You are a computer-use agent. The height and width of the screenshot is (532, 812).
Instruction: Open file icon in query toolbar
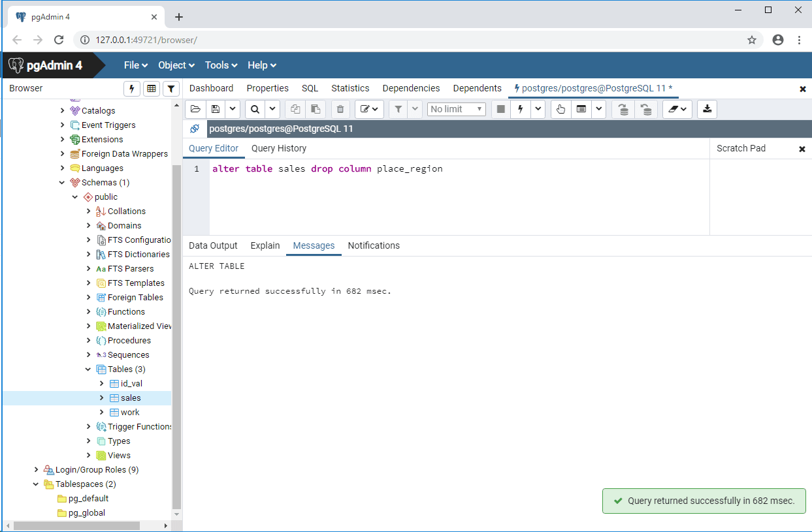(195, 109)
